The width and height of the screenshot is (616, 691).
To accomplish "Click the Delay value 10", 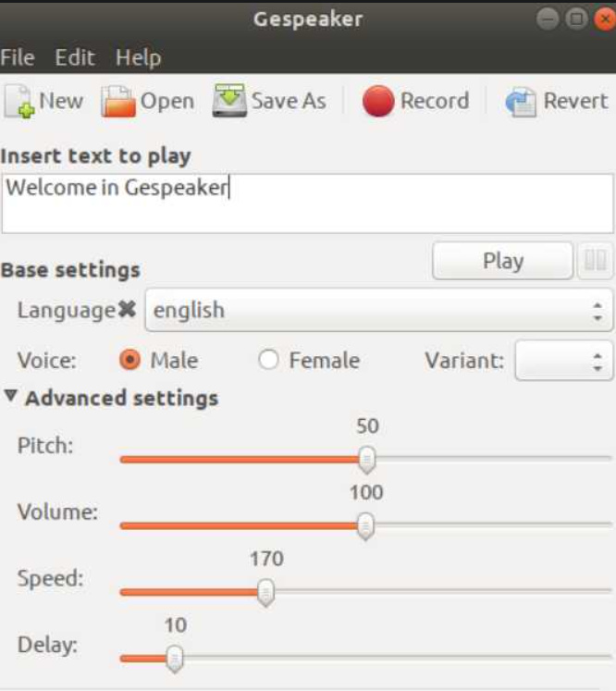I will 176,625.
